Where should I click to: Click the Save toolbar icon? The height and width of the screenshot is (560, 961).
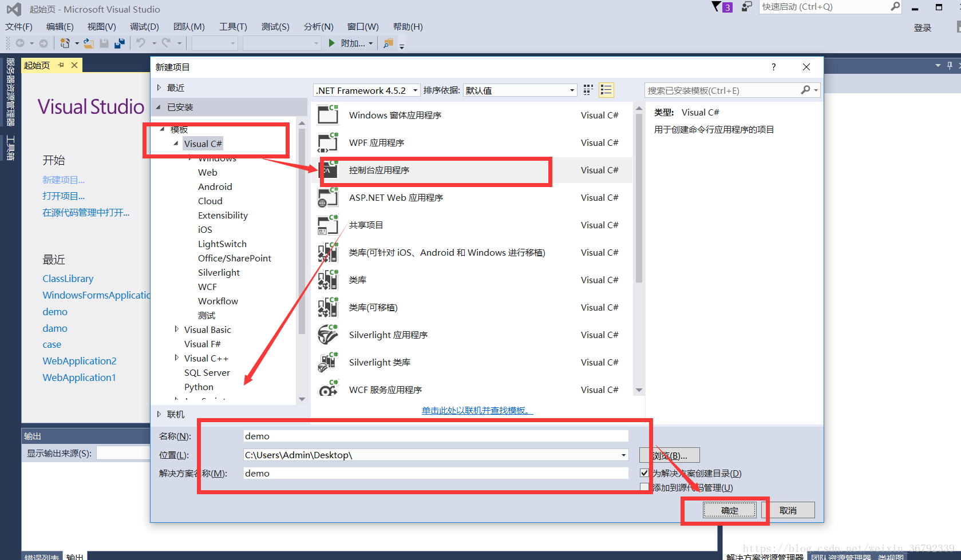[x=104, y=43]
